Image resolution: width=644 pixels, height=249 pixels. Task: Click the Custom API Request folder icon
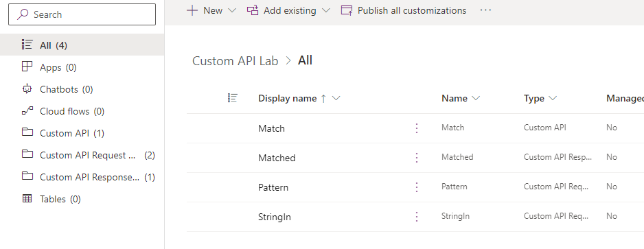tap(27, 154)
